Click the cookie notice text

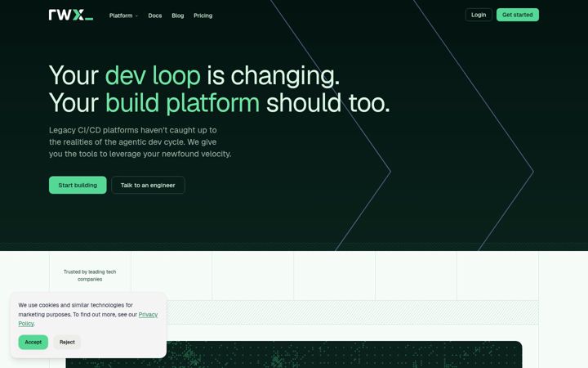click(x=88, y=314)
